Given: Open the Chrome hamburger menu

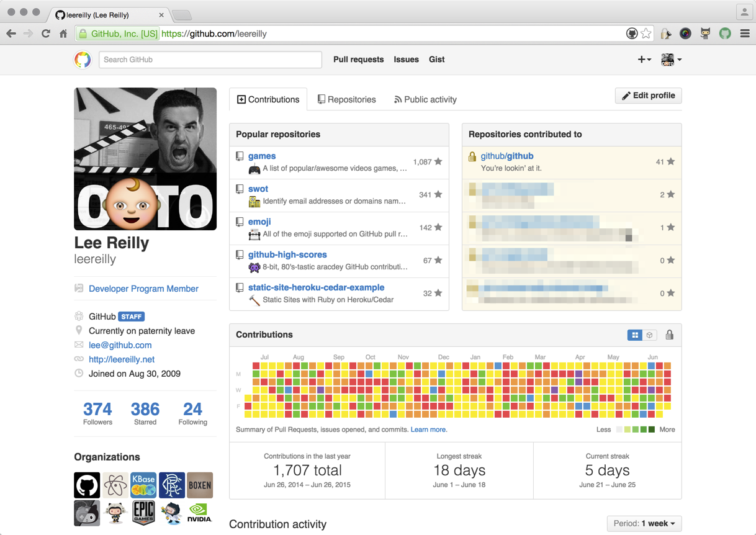Looking at the screenshot, I should tap(745, 34).
